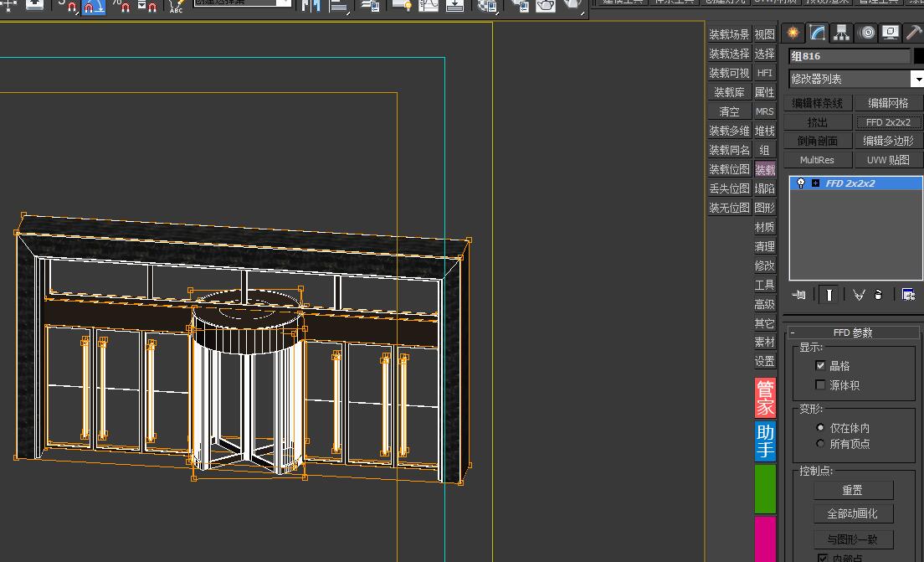Open the Create command panel tab
The image size is (924, 562).
tap(793, 33)
